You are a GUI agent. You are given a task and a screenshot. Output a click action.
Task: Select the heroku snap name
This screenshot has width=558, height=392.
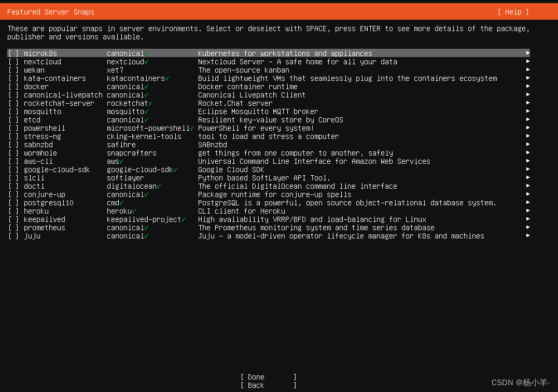(36, 211)
